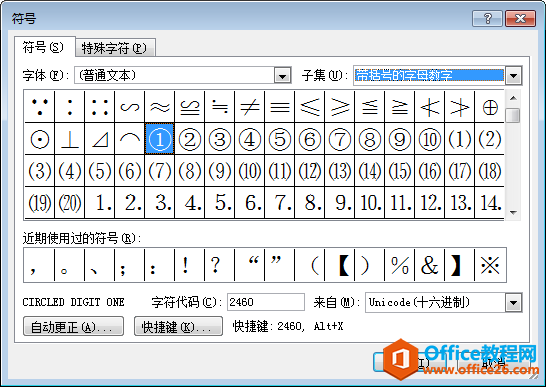Select the parenthesized (1) symbol

pyautogui.click(x=460, y=139)
